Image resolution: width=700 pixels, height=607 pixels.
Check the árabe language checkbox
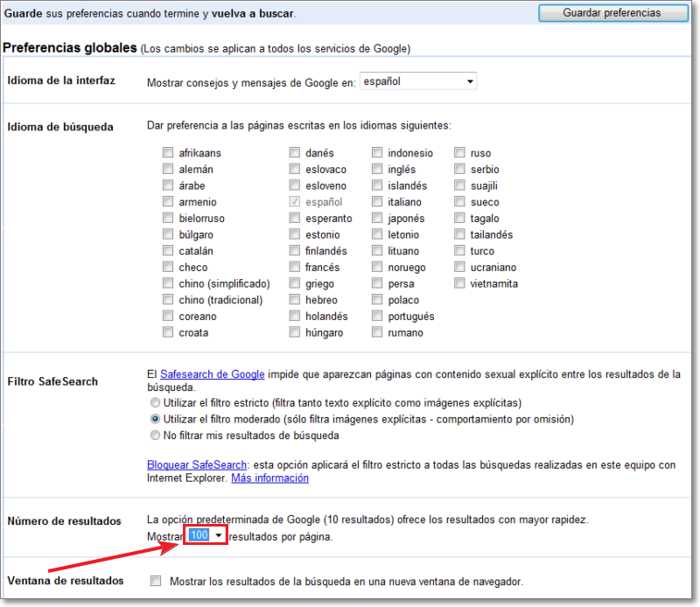pos(168,185)
